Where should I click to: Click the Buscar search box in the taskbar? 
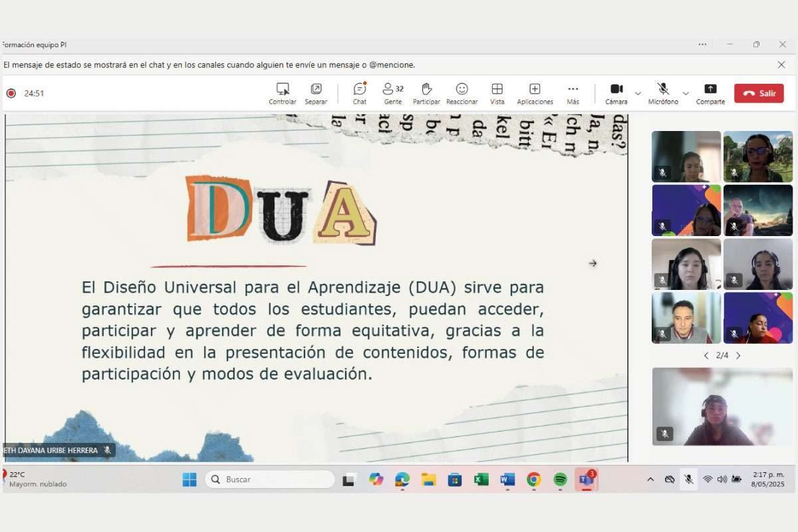tap(269, 479)
